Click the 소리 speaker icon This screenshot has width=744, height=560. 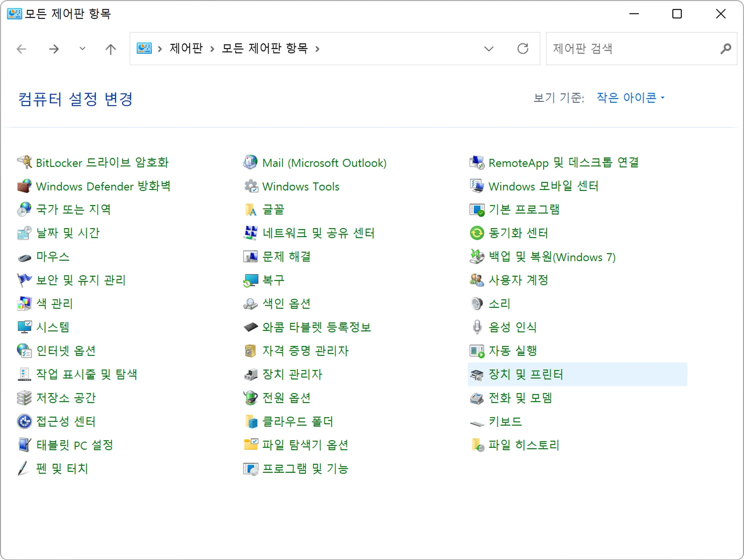tap(477, 304)
